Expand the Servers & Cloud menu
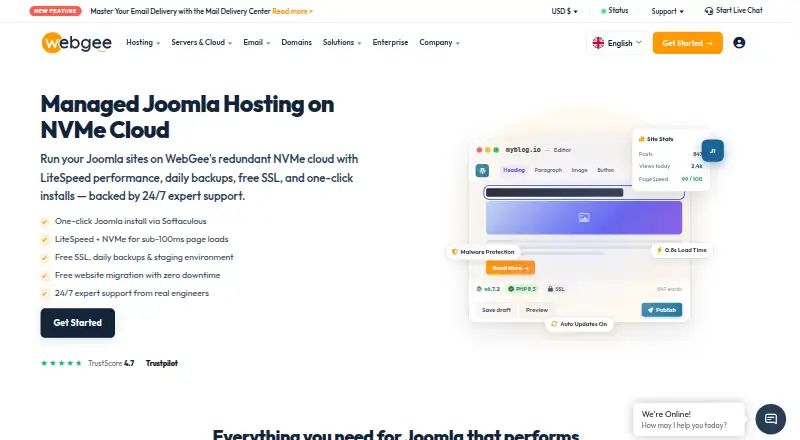800x440 pixels. tap(202, 42)
